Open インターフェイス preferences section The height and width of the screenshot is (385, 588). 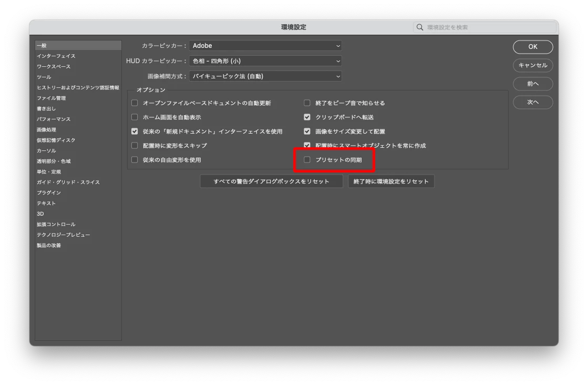[x=78, y=56]
